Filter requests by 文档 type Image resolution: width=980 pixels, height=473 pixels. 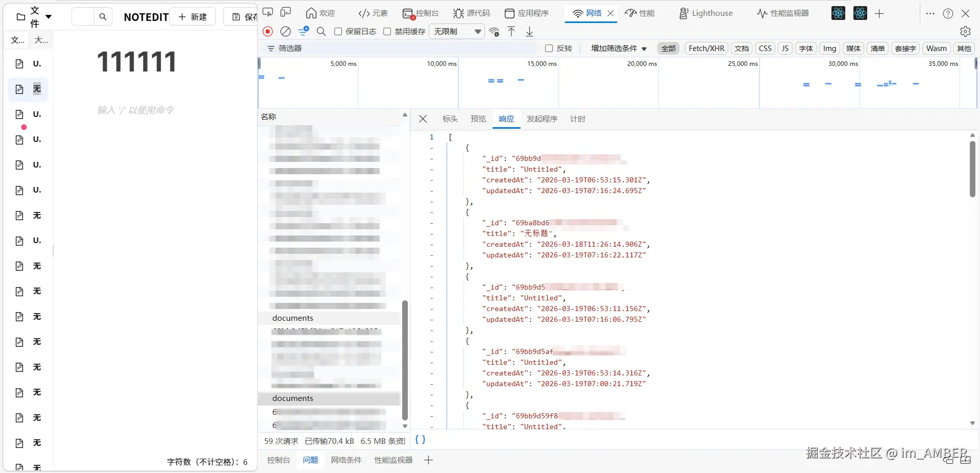[x=742, y=49]
